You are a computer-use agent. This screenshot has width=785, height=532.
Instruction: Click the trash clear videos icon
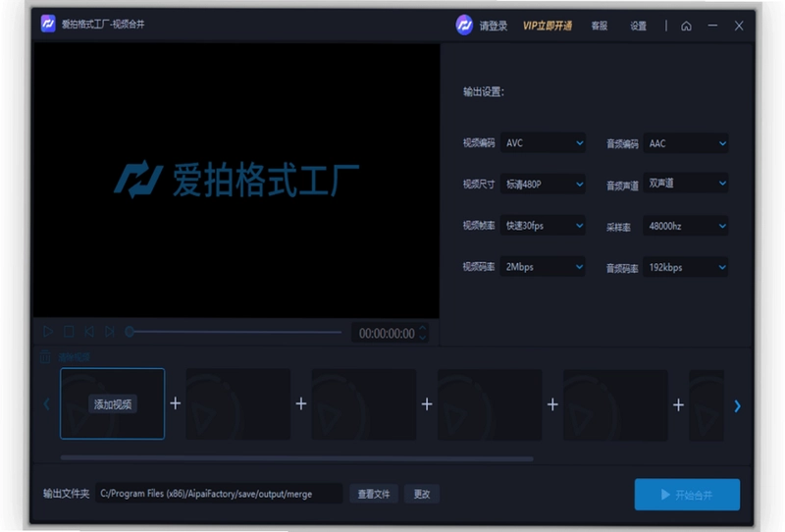(45, 356)
